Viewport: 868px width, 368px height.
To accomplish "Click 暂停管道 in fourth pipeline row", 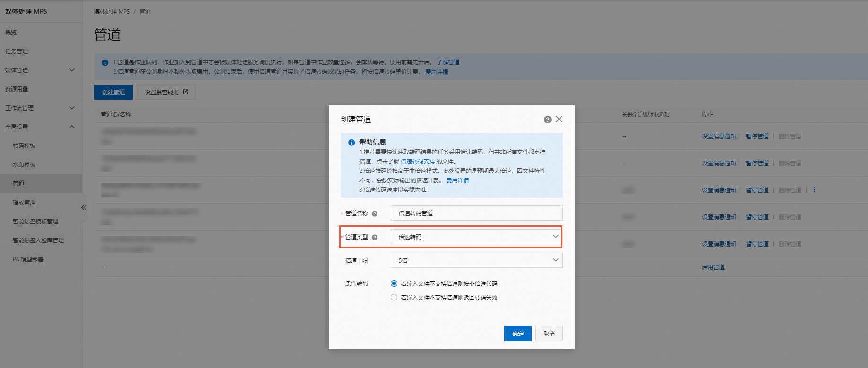I will [757, 217].
